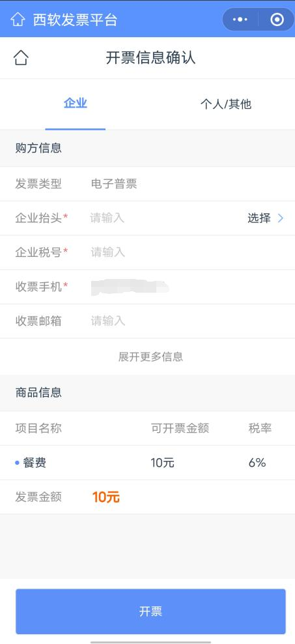Click the blue chevron next to 选择
The image size is (295, 644).
281,218
